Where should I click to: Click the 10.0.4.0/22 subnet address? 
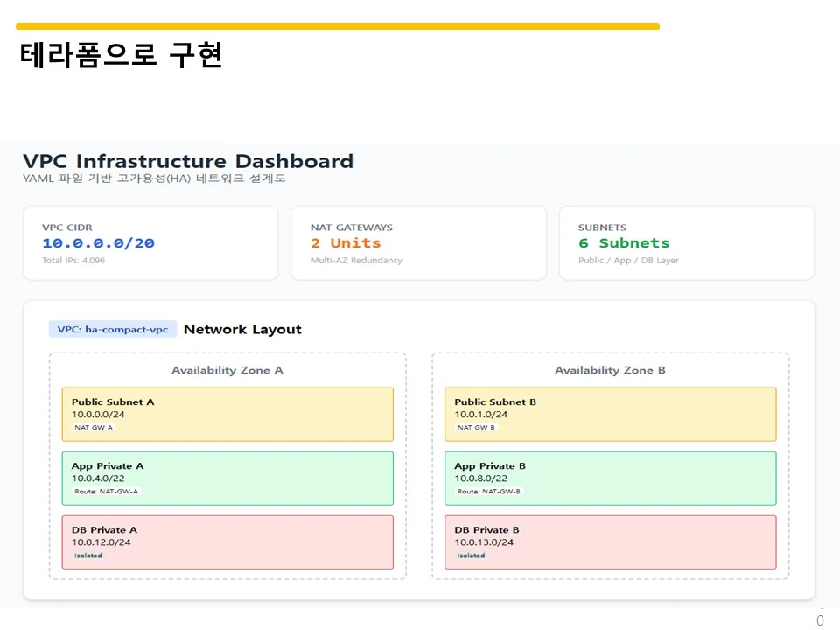point(98,479)
